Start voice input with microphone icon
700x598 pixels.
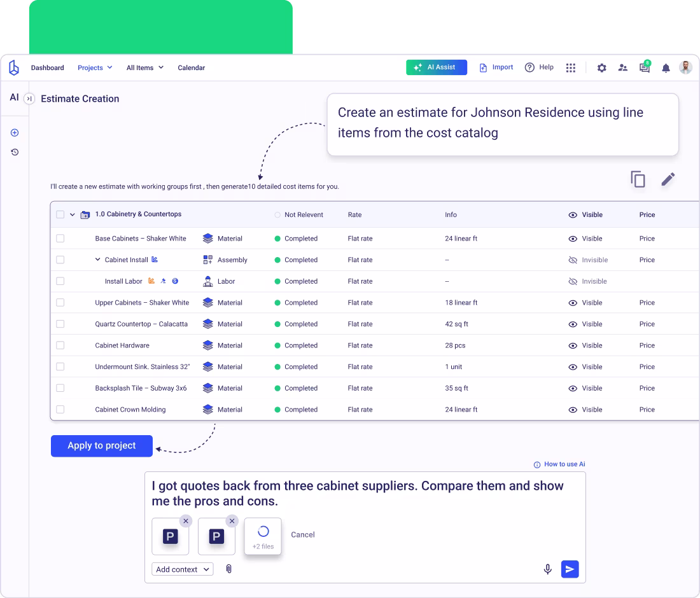pos(548,569)
